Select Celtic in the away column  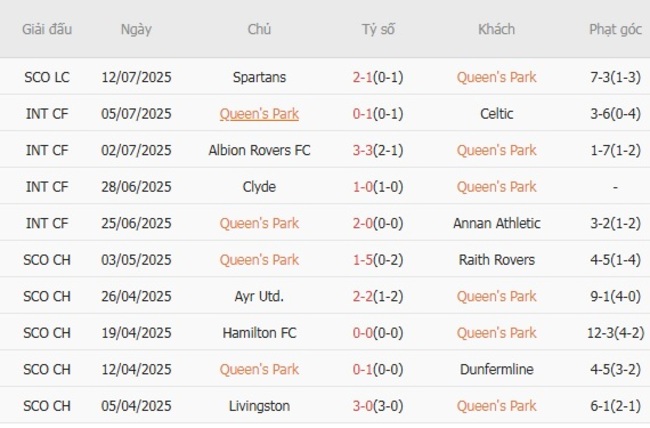pos(496,114)
